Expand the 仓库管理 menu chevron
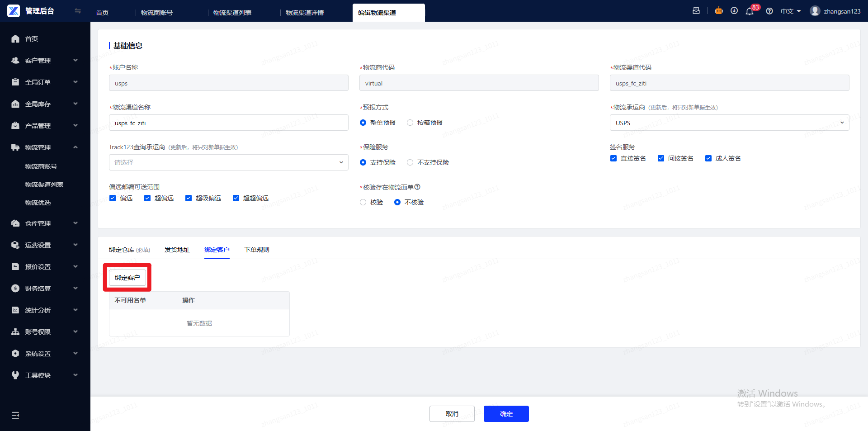868x431 pixels. point(75,223)
